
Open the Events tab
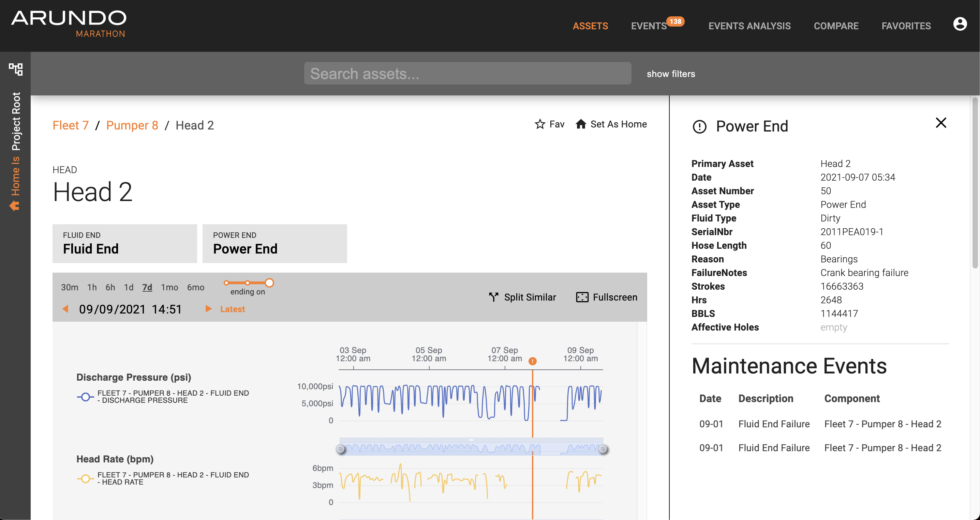click(648, 26)
